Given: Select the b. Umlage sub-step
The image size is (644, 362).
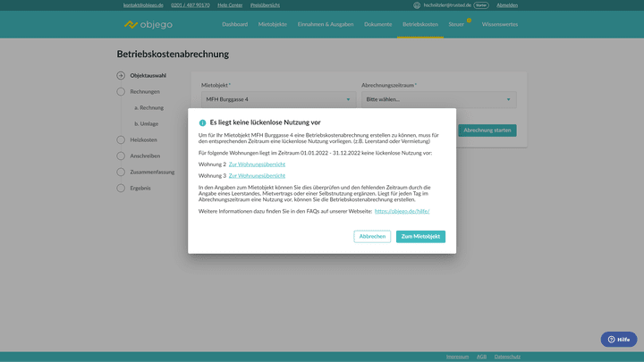Looking at the screenshot, I should click(x=146, y=124).
